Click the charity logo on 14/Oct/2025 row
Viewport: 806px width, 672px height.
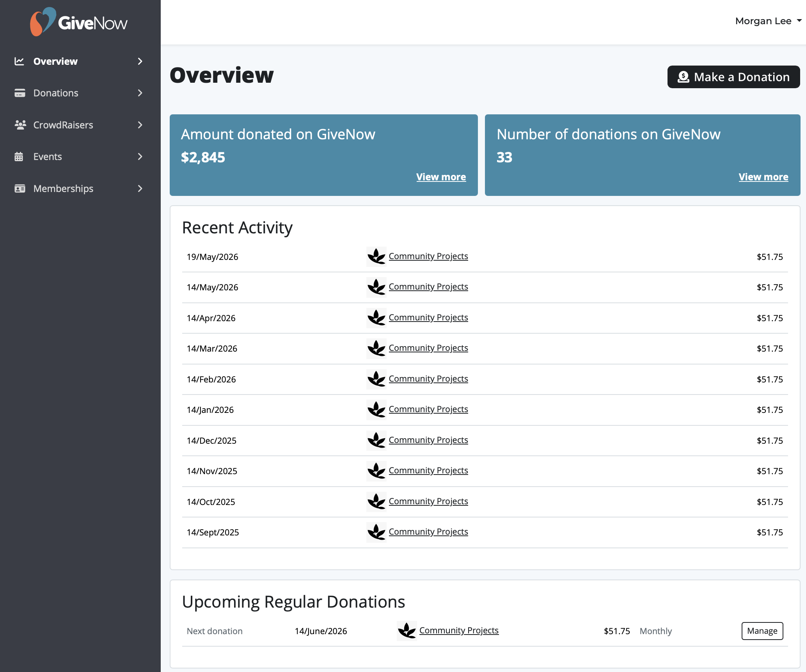[376, 502]
